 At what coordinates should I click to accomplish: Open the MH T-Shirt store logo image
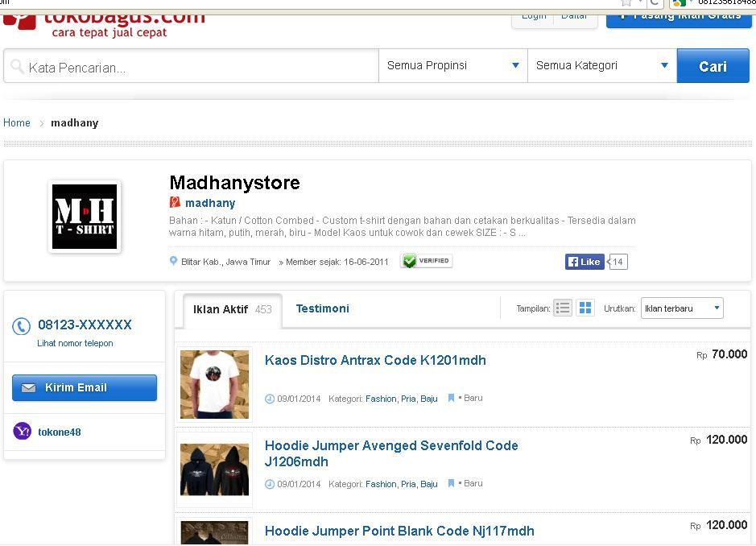[x=85, y=217]
